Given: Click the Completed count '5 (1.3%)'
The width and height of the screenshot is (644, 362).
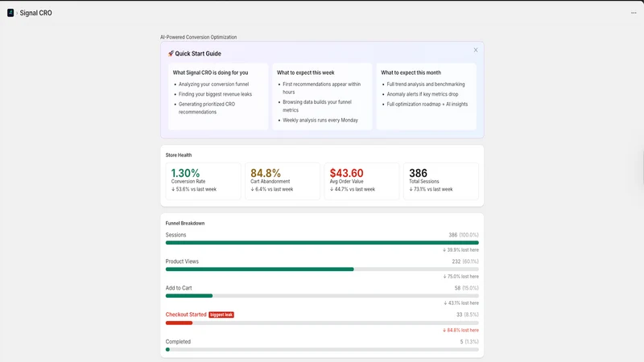Looking at the screenshot, I should coord(469,342).
